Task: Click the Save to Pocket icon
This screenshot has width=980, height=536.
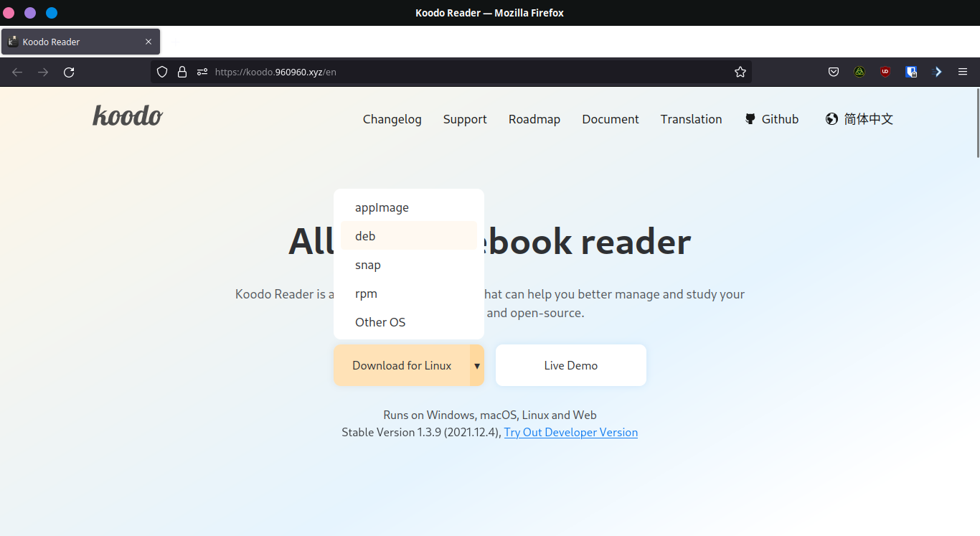Action: 834,72
